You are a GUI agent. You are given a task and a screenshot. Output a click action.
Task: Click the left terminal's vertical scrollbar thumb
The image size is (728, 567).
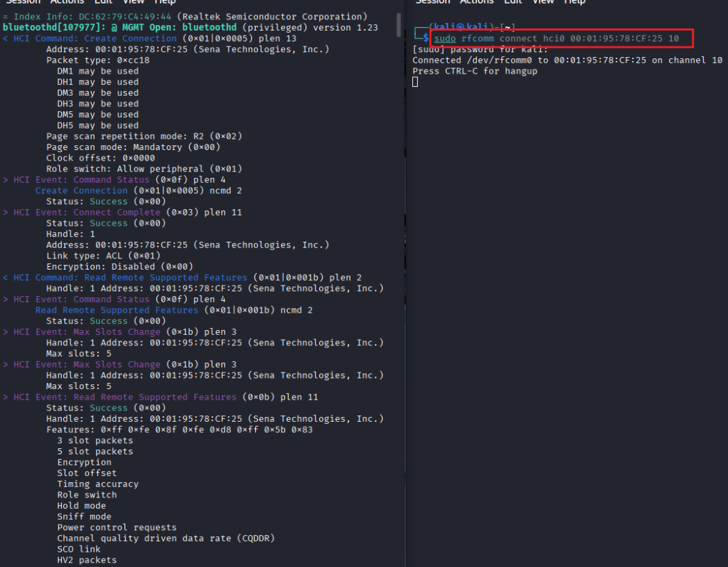pyautogui.click(x=399, y=24)
